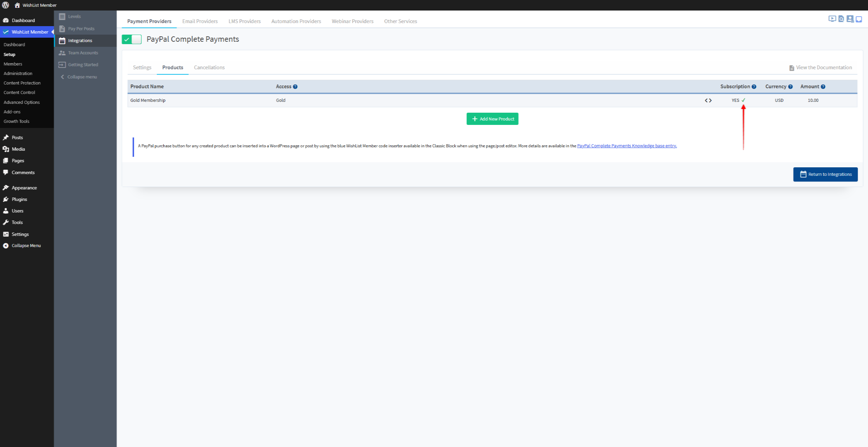Open the Email Providers tab
This screenshot has width=868, height=447.
pos(200,21)
